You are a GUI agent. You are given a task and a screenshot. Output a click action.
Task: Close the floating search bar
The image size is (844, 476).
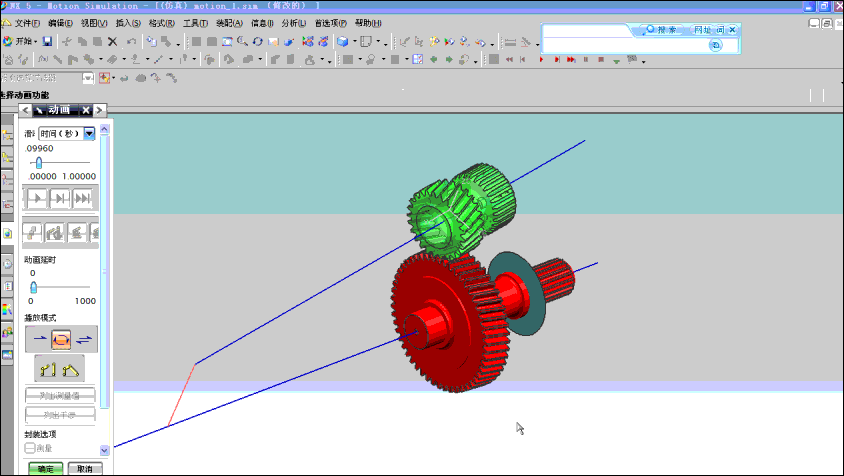click(x=732, y=30)
